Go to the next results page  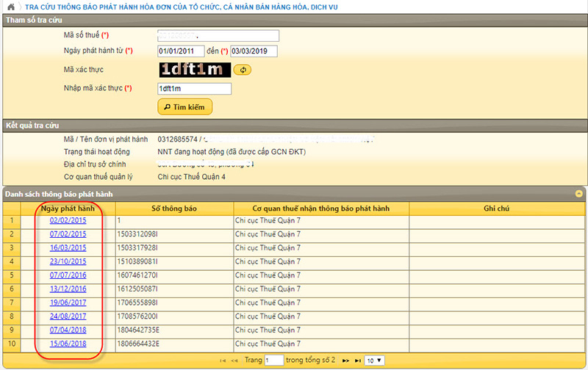click(345, 360)
